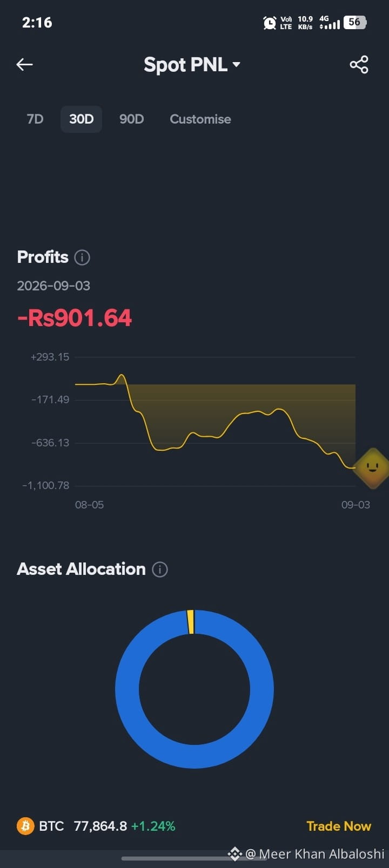
Task: Tap the battery level indicator
Action: [x=355, y=22]
